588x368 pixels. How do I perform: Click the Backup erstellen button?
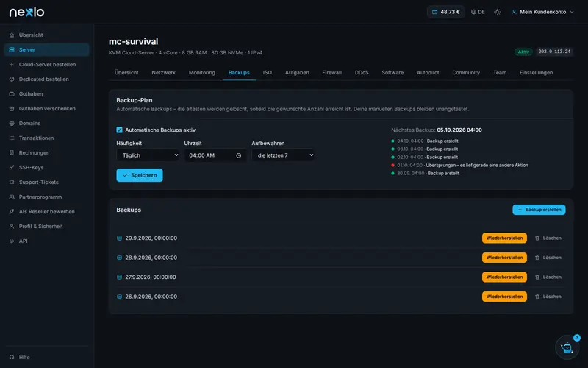point(539,210)
